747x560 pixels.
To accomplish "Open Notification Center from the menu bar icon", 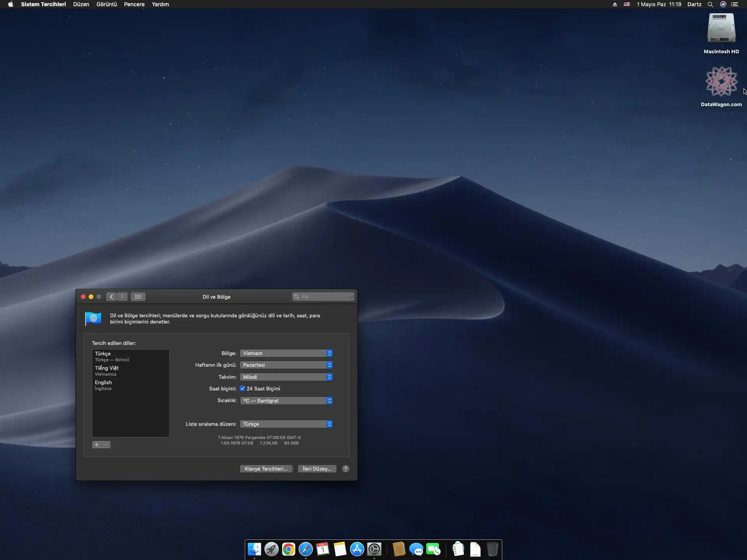I will pos(735,4).
